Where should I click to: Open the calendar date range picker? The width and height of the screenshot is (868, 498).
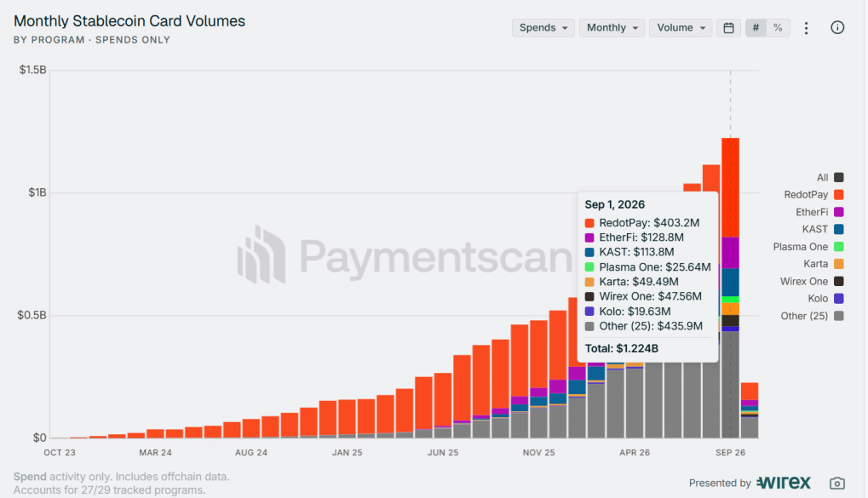pyautogui.click(x=728, y=27)
